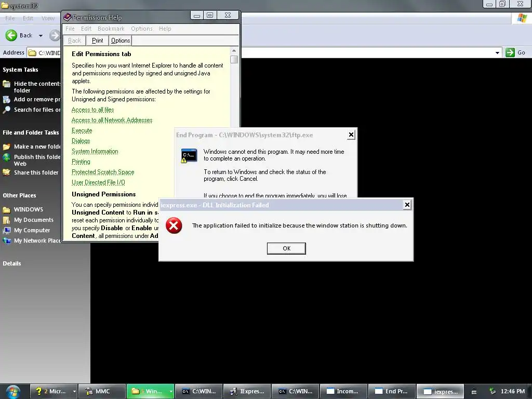Screen dimensions: 532x399
Task: Click the My Computer icon in Other Places
Action: [6, 230]
